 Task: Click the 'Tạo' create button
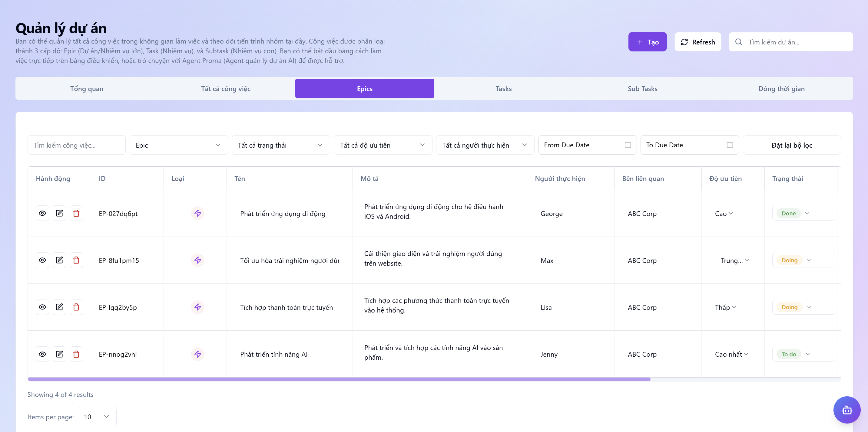(x=647, y=42)
